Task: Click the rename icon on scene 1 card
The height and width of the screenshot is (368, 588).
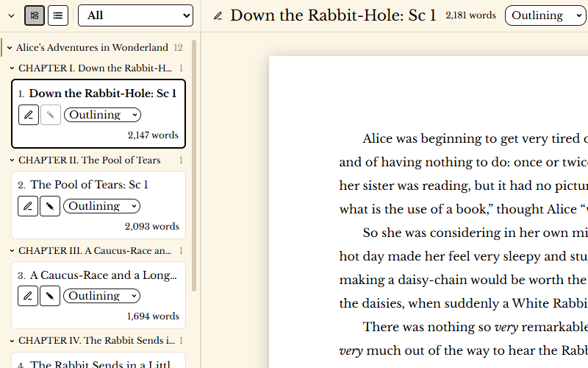Action: coord(28,115)
